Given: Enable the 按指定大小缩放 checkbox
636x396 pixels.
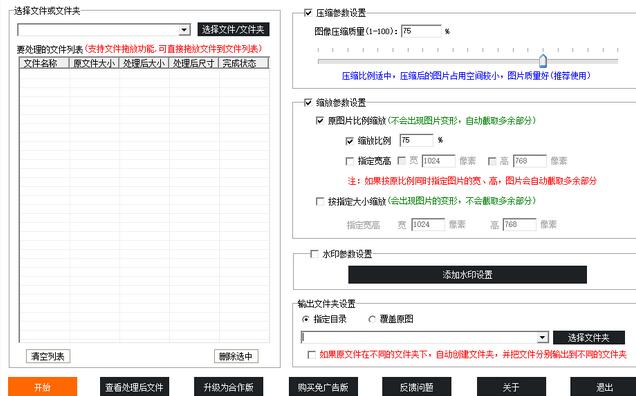Looking at the screenshot, I should [320, 201].
